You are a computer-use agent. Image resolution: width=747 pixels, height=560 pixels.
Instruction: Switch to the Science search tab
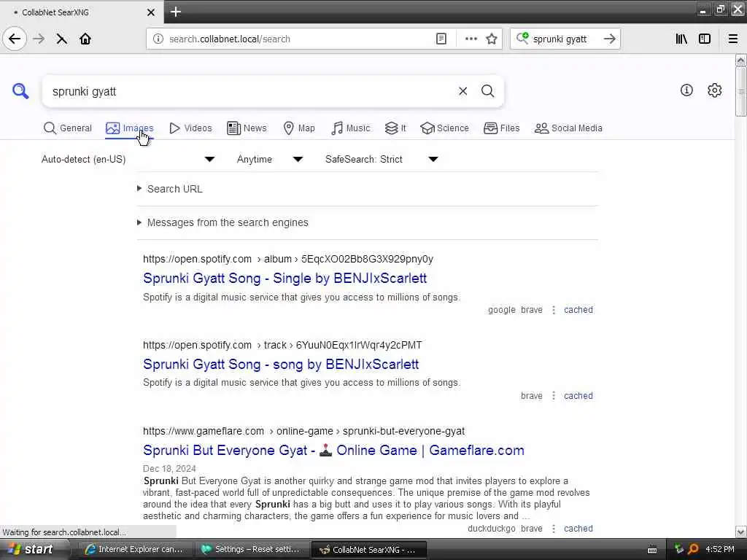tap(444, 128)
